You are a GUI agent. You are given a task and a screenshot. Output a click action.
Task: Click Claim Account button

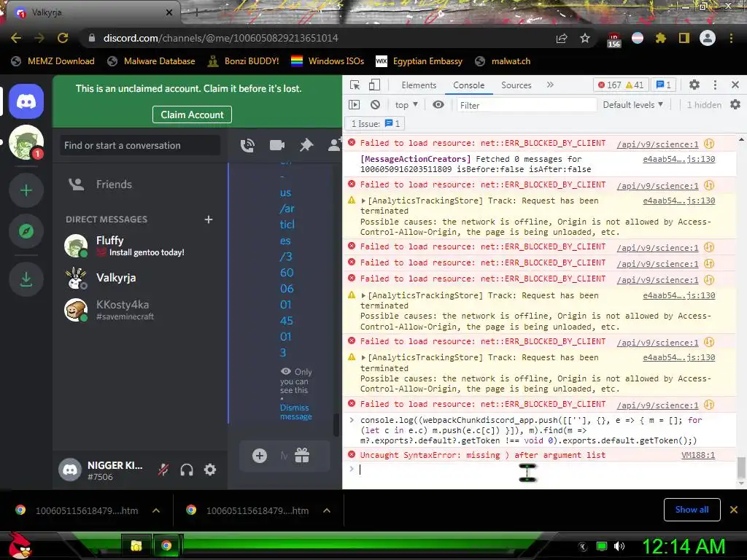(192, 114)
